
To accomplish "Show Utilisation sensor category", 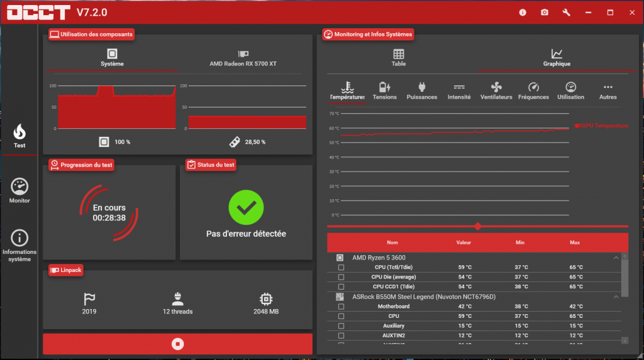I will tap(570, 90).
